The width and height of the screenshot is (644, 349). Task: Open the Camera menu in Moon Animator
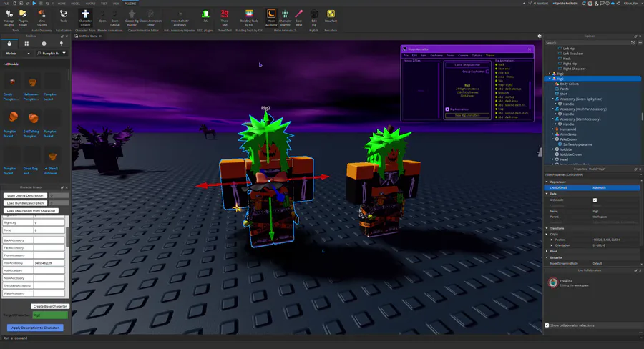point(463,56)
